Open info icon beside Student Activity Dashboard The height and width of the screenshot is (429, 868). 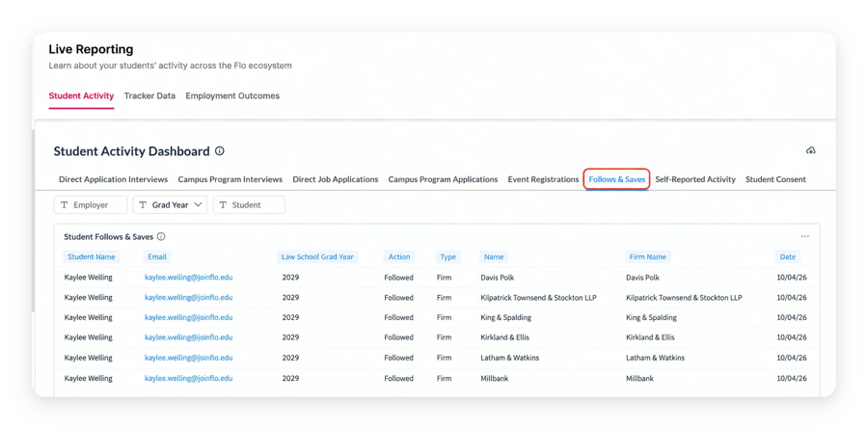pyautogui.click(x=220, y=151)
